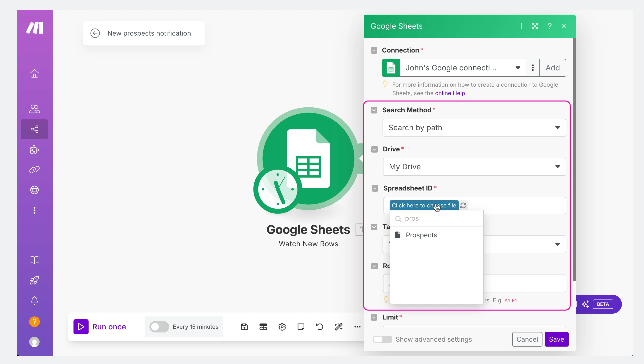
Task: Open Notes icon in toolbar
Action: coord(301,327)
